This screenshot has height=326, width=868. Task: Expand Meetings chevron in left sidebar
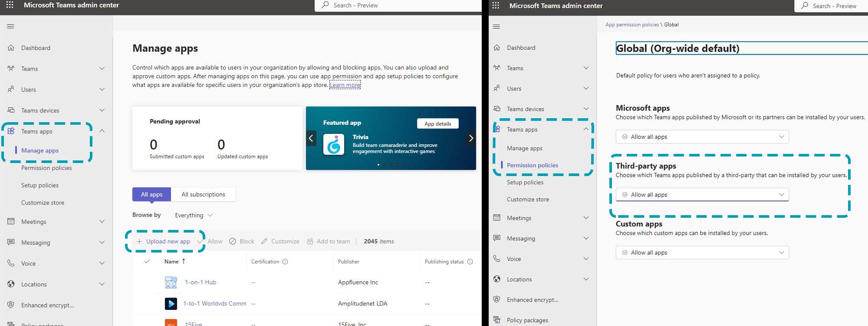(x=102, y=222)
